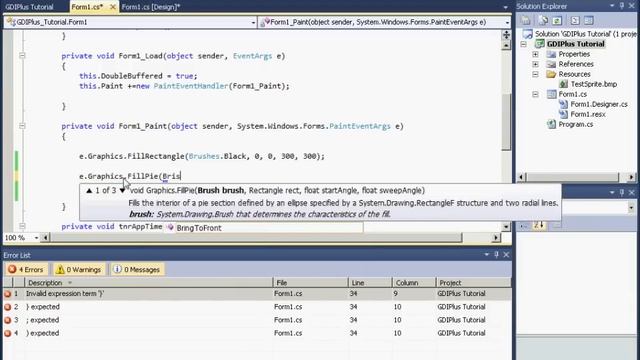Click the View Designer icon in Solution Explorer
Screen dimensions: 640x360
[x=588, y=20]
